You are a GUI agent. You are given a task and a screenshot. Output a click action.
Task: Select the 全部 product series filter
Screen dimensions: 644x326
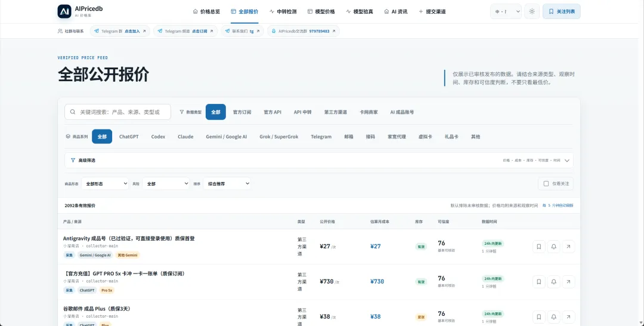pyautogui.click(x=102, y=137)
